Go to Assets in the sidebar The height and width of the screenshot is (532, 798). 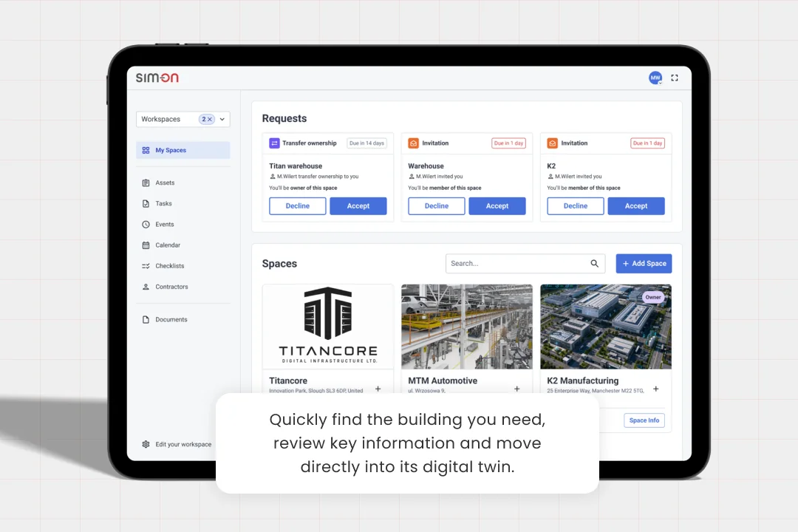(165, 183)
